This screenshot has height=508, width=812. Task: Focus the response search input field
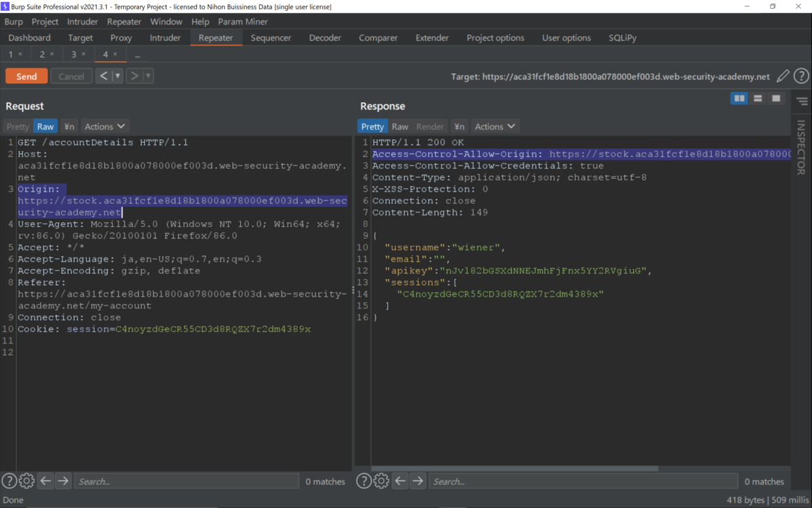(x=585, y=481)
